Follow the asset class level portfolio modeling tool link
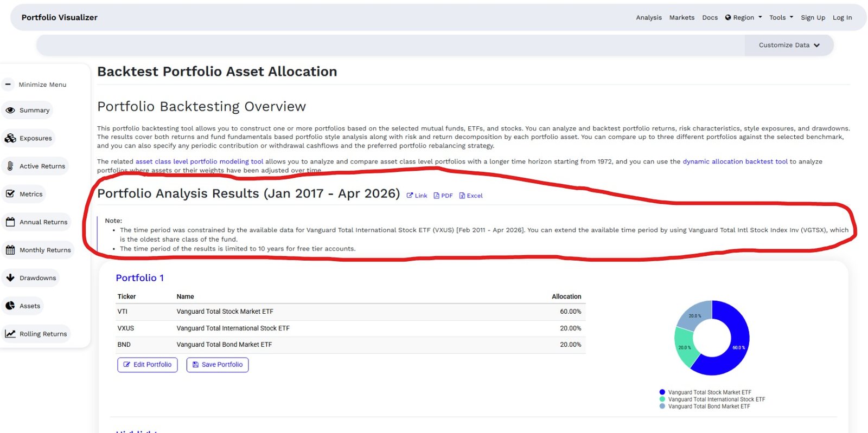868x433 pixels. coord(199,161)
